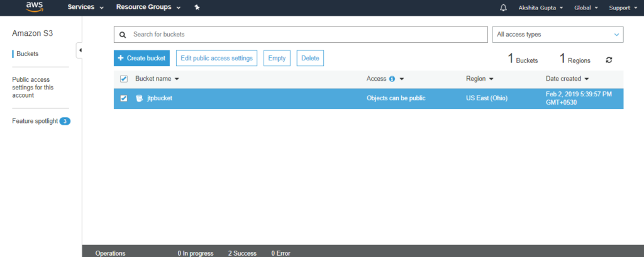Click Edit public access settings button
This screenshot has width=644, height=257.
pos(216,58)
